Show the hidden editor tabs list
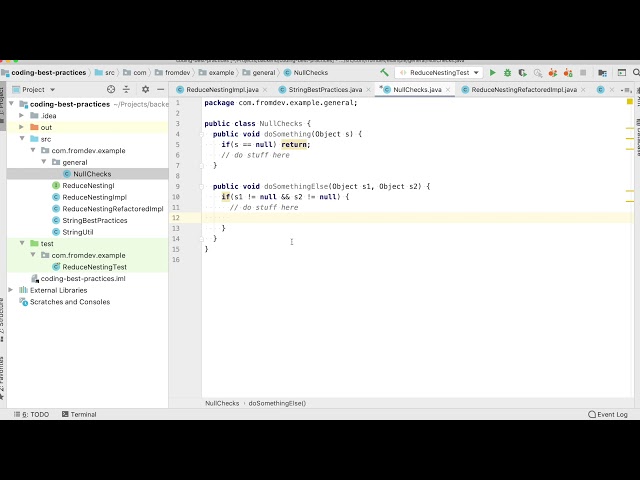Viewport: 640px width, 480px height. click(x=625, y=90)
